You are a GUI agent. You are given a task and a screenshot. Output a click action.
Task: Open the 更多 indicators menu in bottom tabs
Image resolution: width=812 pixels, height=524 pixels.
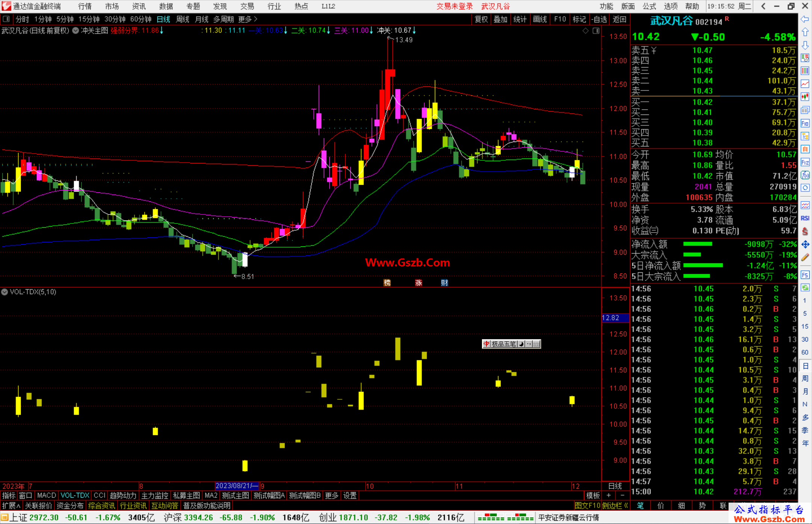point(332,495)
